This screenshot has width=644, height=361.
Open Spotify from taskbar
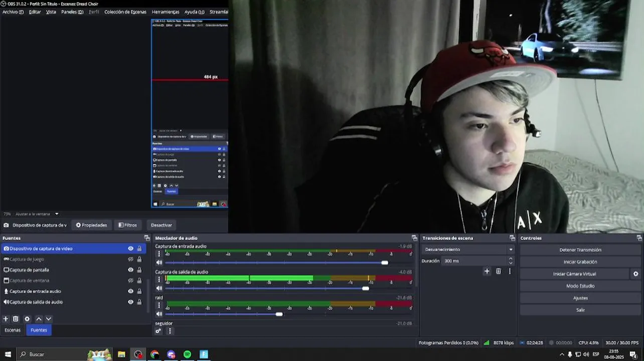(187, 354)
